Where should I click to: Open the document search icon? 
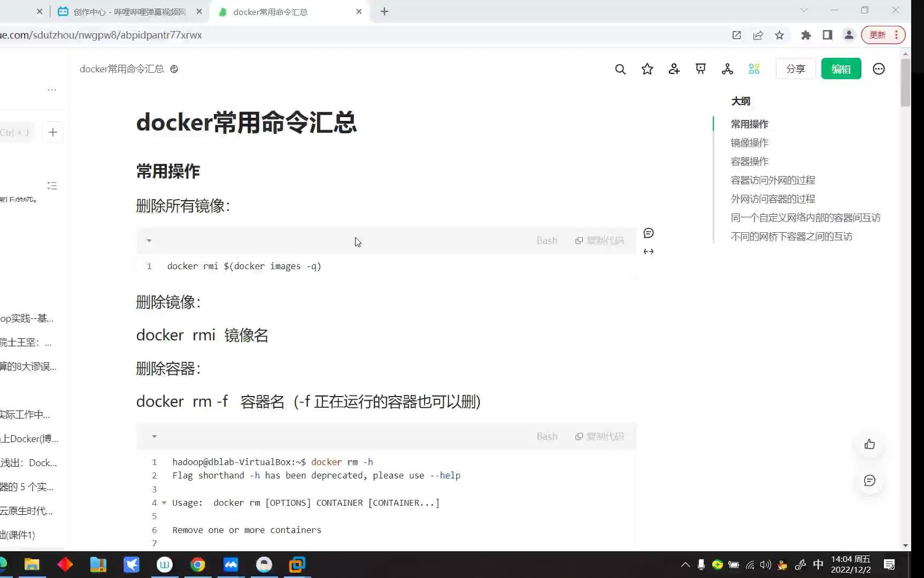coord(620,69)
